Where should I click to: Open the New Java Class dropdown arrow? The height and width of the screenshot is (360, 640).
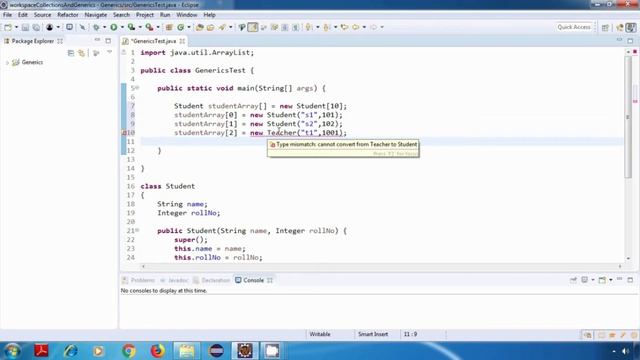pos(189,27)
